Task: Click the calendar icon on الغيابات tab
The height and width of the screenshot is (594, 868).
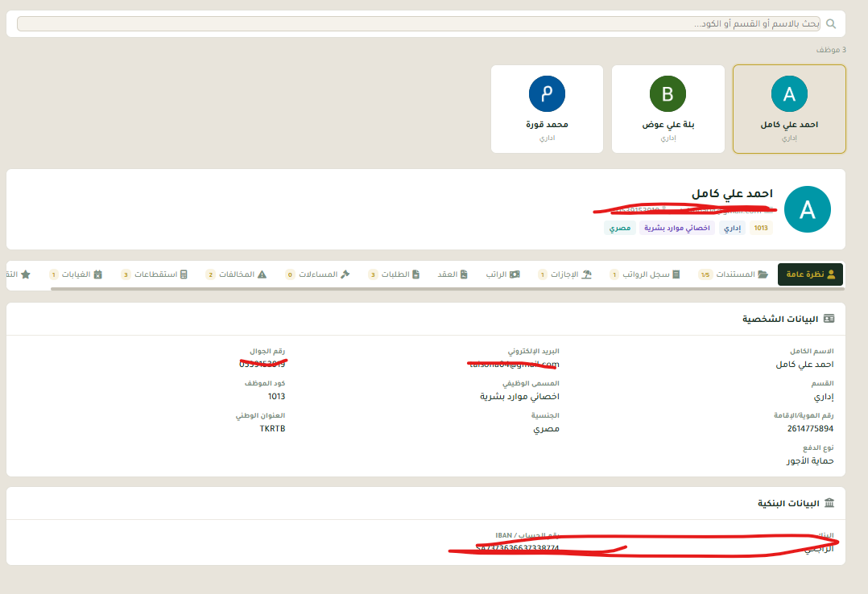Action: coord(98,274)
